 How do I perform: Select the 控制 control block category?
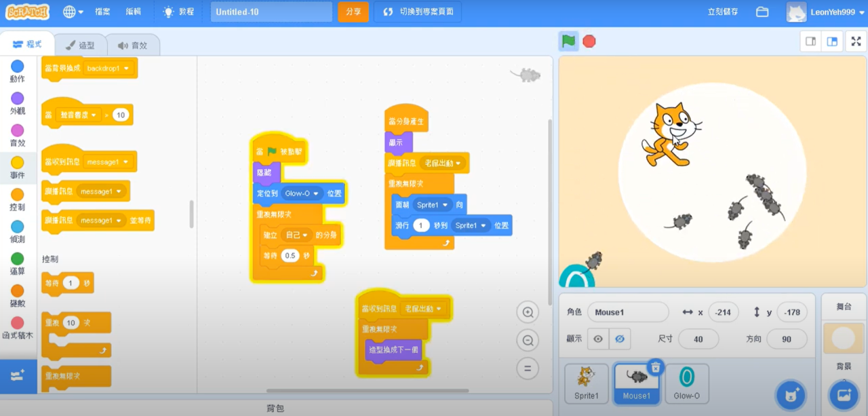coord(18,200)
